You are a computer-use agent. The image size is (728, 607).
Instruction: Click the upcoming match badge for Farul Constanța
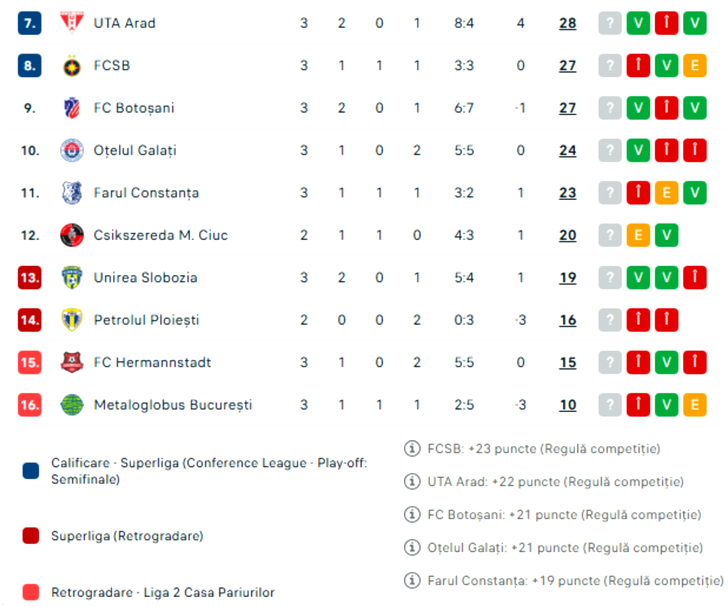[610, 193]
